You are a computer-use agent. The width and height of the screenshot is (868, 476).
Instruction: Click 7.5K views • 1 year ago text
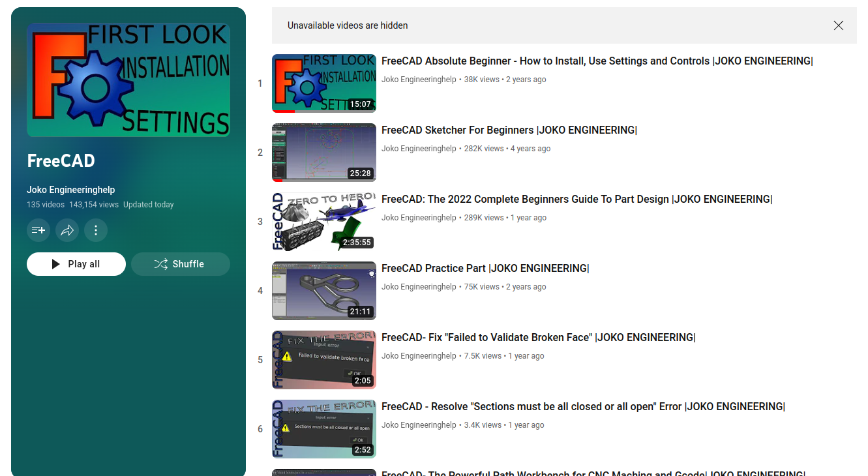coord(504,356)
